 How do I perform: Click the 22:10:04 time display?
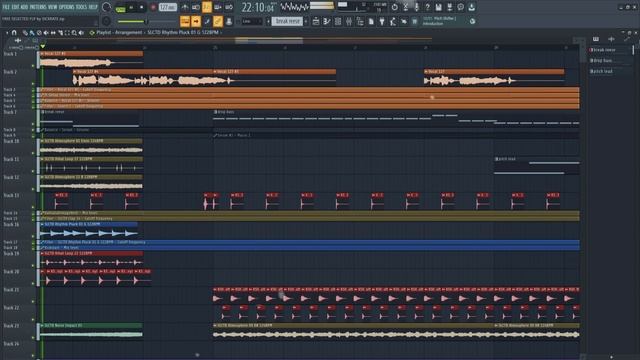click(258, 7)
